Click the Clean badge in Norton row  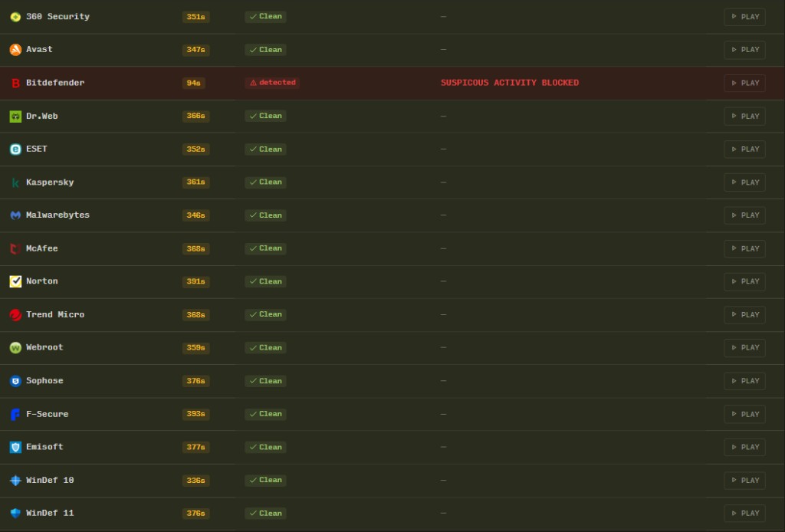pyautogui.click(x=265, y=281)
